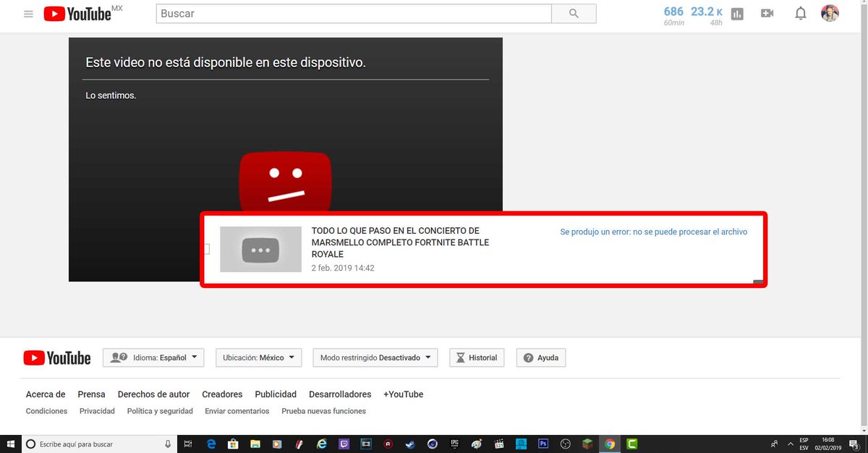Click the 'Lo sentimos.' message text

click(x=111, y=96)
